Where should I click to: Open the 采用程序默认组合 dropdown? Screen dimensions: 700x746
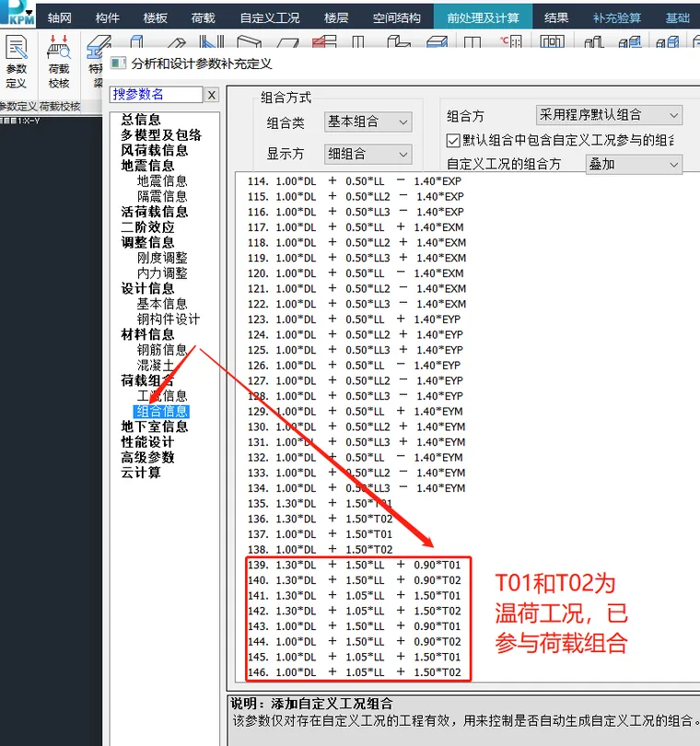(x=609, y=115)
